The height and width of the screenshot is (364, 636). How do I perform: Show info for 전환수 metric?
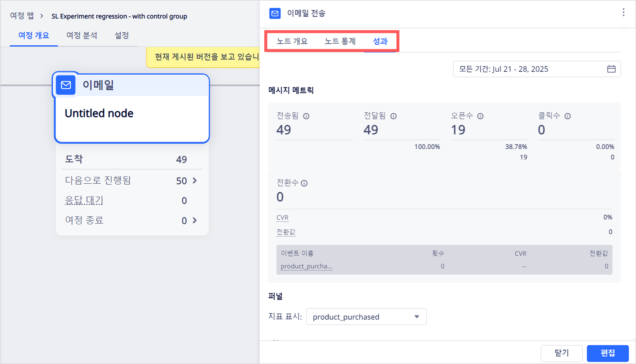pyautogui.click(x=304, y=183)
